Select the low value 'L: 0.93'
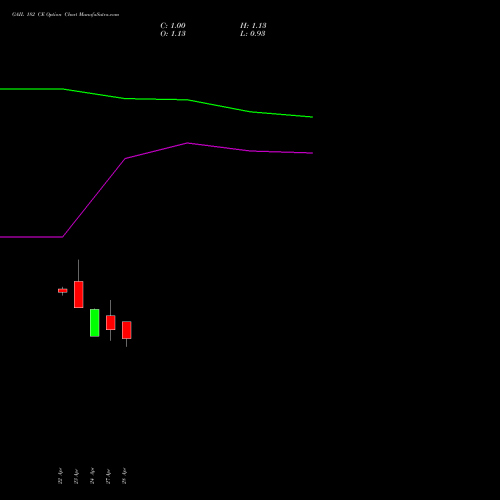Screen dimensions: 500x500 pyautogui.click(x=253, y=33)
